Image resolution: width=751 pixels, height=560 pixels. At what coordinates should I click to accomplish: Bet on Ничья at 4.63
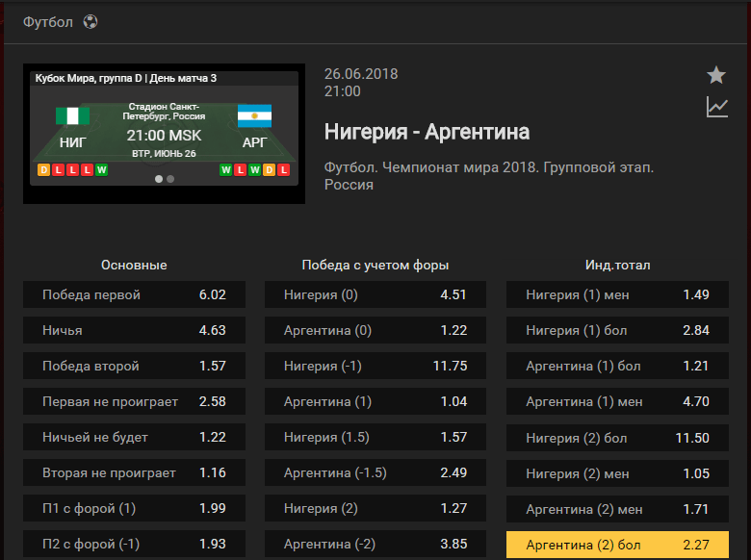[x=134, y=330]
